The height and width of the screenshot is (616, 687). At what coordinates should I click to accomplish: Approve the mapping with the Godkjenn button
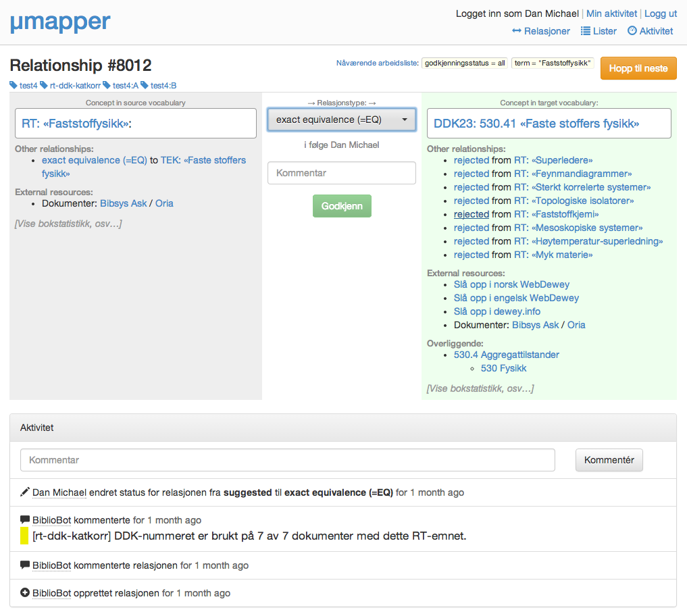(x=342, y=206)
